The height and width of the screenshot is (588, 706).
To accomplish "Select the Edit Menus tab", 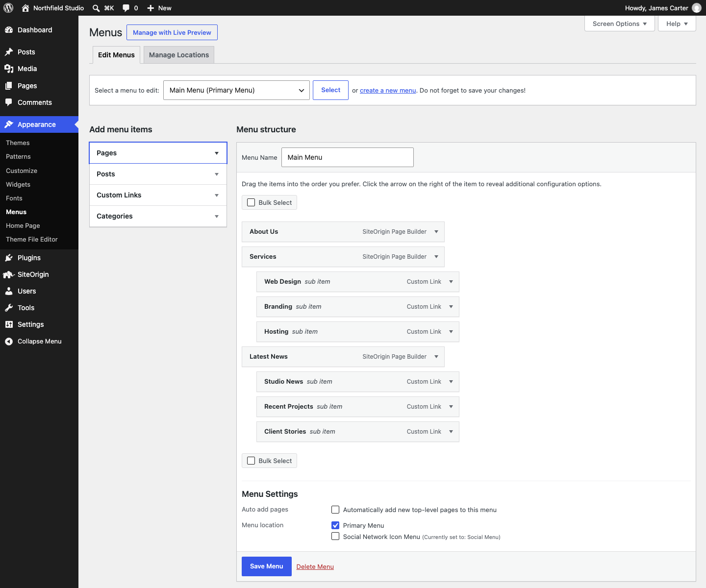I will click(116, 55).
